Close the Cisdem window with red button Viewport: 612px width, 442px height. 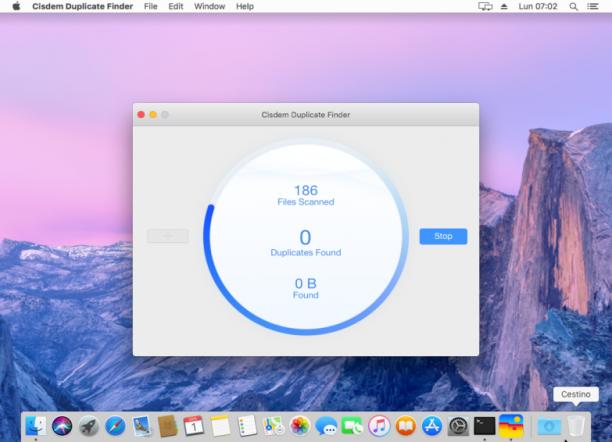(x=141, y=114)
